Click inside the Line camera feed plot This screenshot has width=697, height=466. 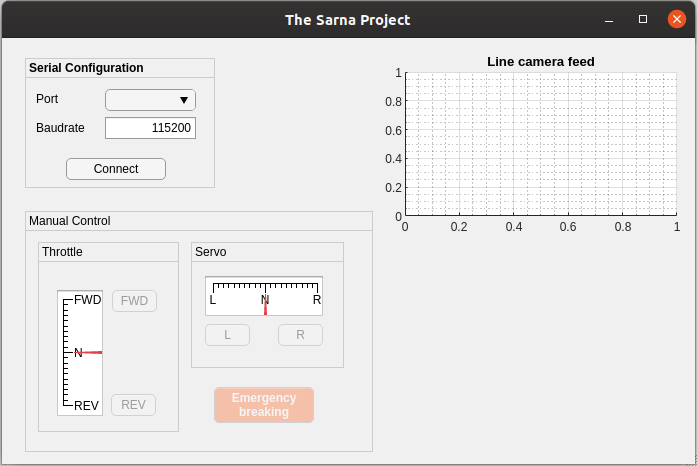[540, 144]
